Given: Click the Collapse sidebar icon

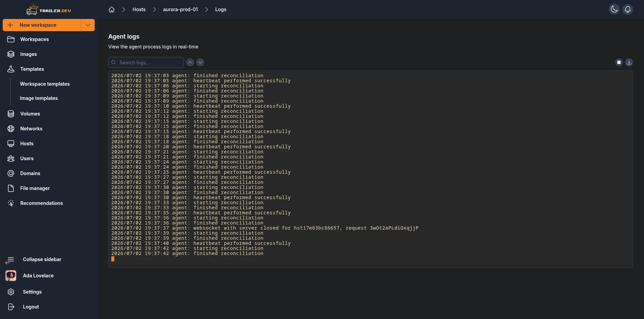Looking at the screenshot, I should (x=10, y=260).
